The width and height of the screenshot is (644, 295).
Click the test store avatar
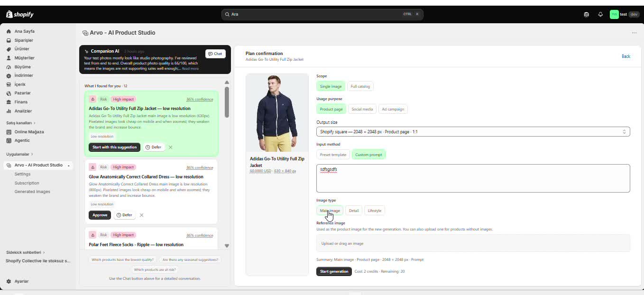coord(614,14)
